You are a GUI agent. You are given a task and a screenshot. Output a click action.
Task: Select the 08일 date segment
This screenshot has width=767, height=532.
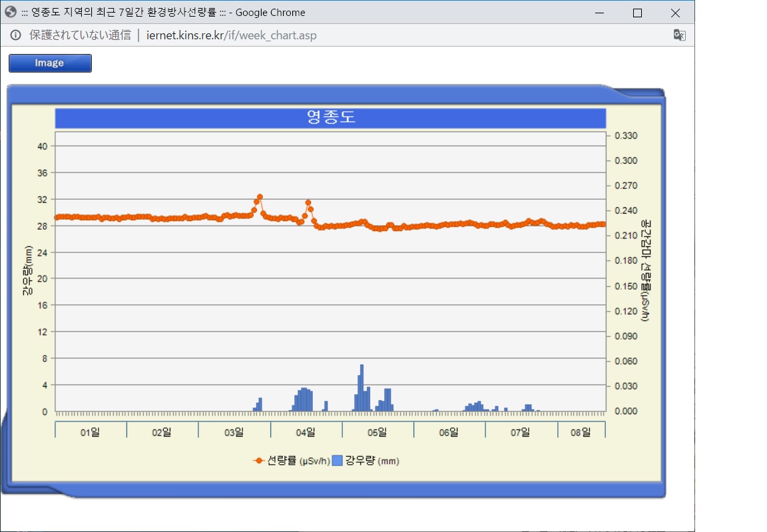(581, 432)
